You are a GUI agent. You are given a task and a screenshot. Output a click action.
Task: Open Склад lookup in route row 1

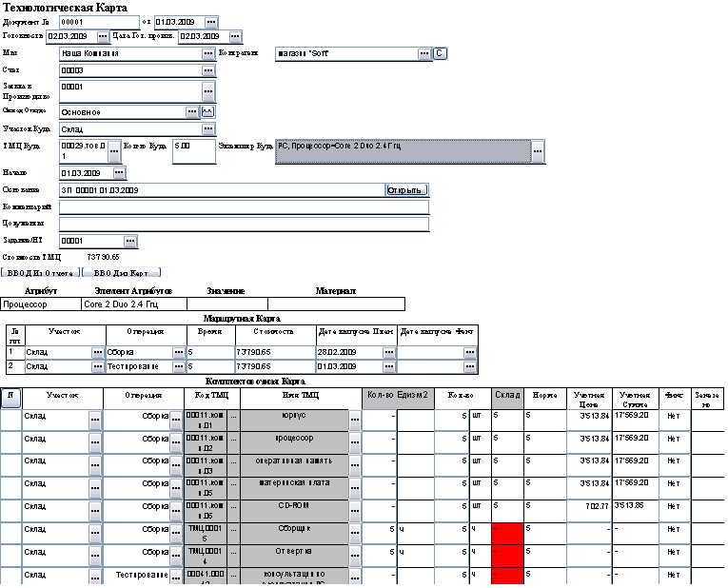tap(97, 353)
